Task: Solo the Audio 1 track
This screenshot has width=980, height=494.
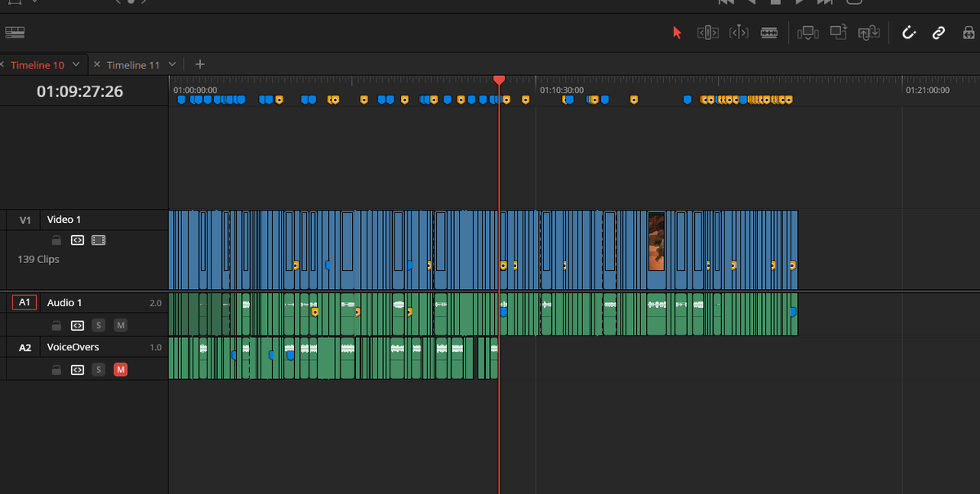Action: click(x=99, y=326)
